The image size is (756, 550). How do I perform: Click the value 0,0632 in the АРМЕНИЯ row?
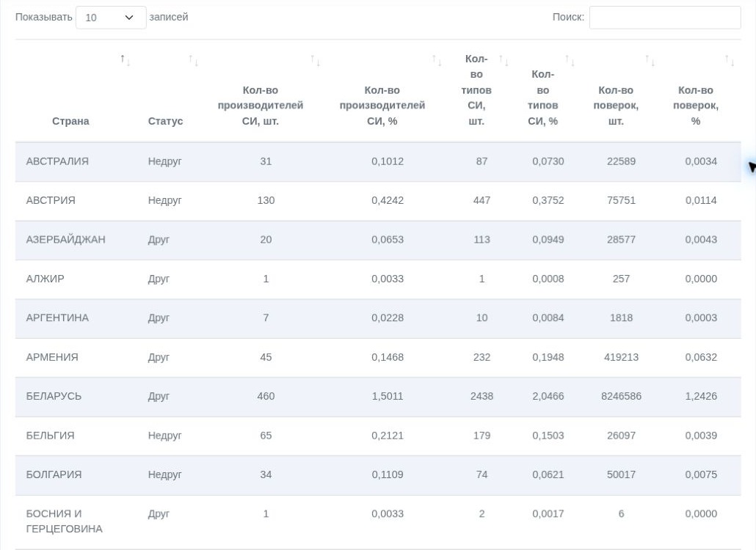[701, 357]
